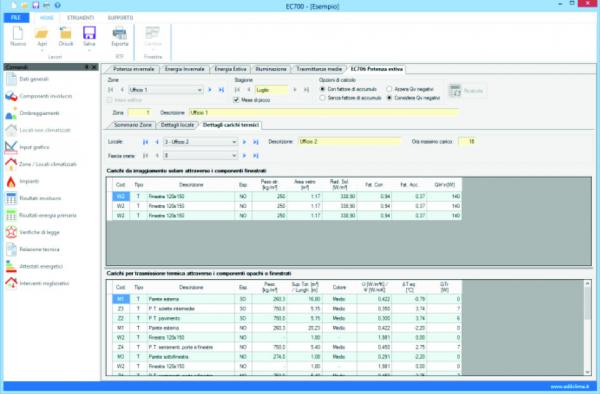Viewport: 600px width, 394px height.
Task: Click the Nuovo new-document ribbon icon
Action: (x=18, y=33)
